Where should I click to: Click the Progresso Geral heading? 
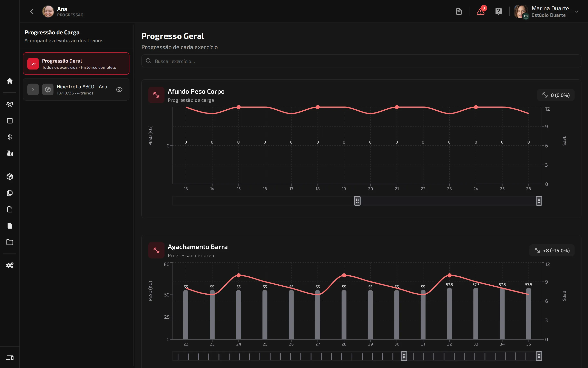point(173,36)
